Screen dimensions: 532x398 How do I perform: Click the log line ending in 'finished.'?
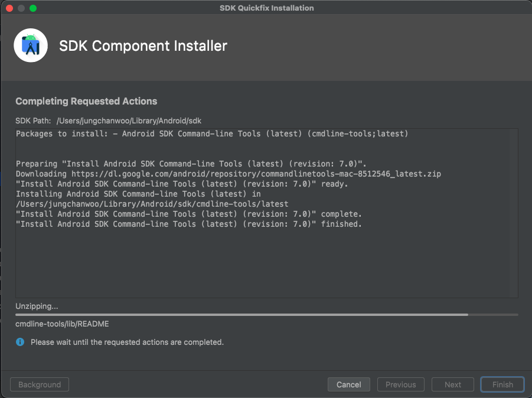188,224
